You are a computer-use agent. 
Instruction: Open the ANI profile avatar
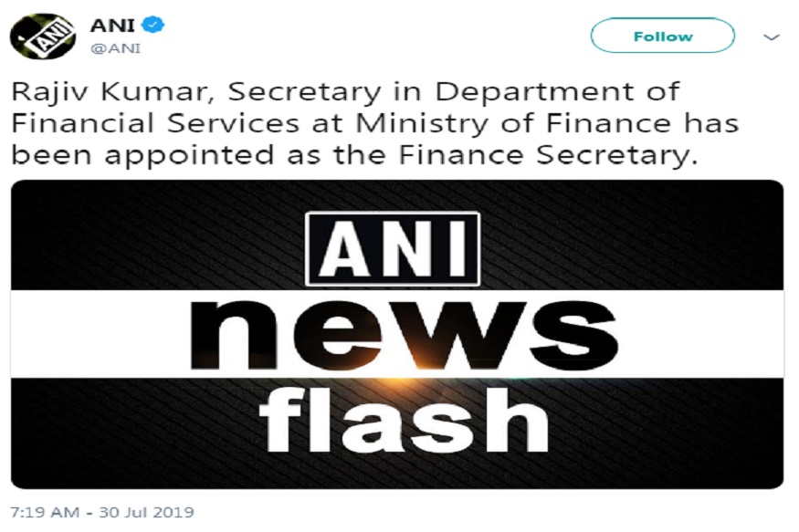click(x=43, y=37)
